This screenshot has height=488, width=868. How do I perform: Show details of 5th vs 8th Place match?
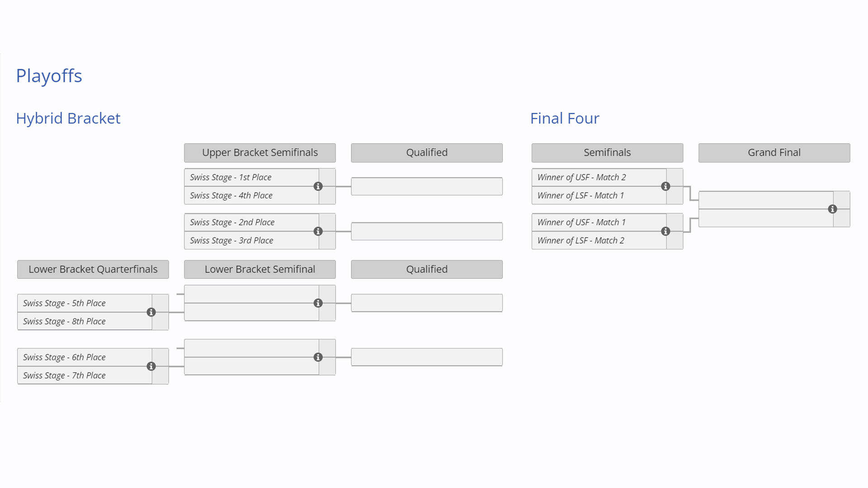(151, 312)
